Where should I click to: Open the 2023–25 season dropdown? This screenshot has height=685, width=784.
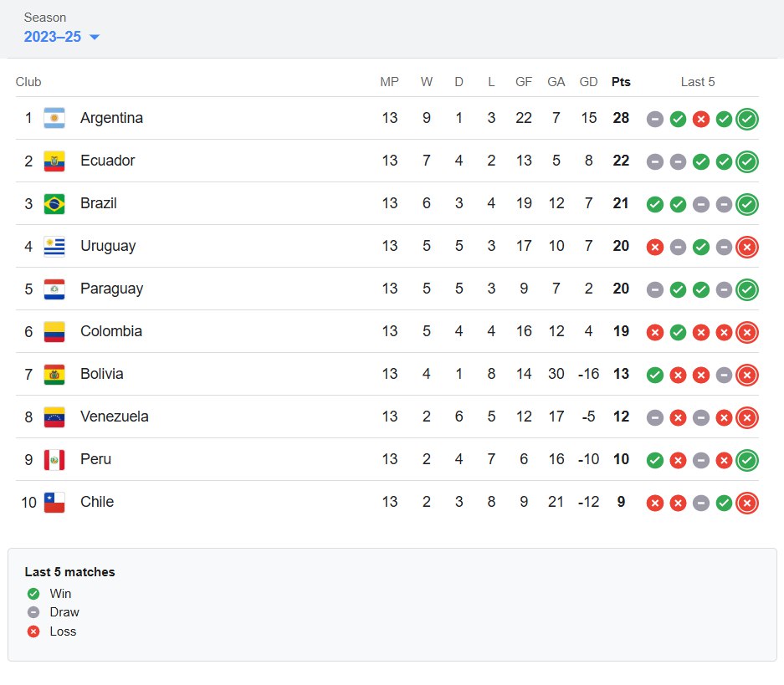tap(62, 37)
